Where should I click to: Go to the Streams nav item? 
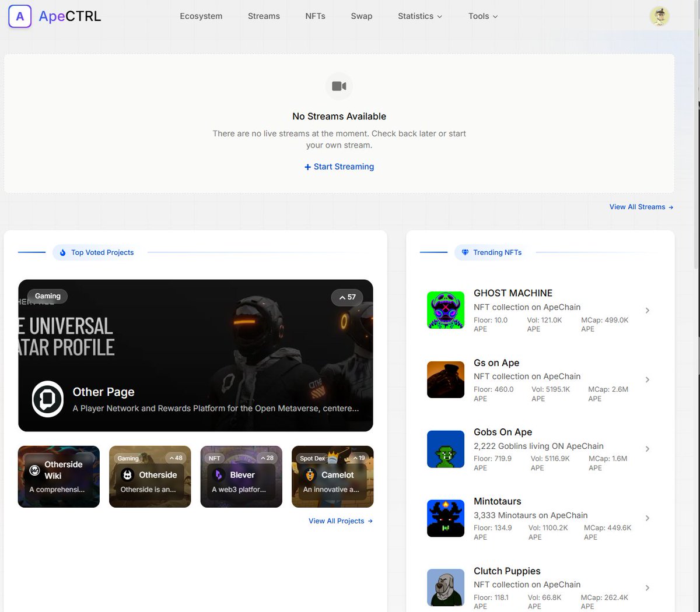pos(264,16)
